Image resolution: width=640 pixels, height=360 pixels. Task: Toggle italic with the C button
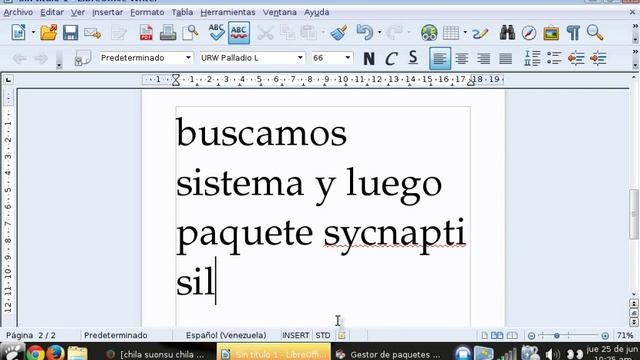pyautogui.click(x=391, y=58)
